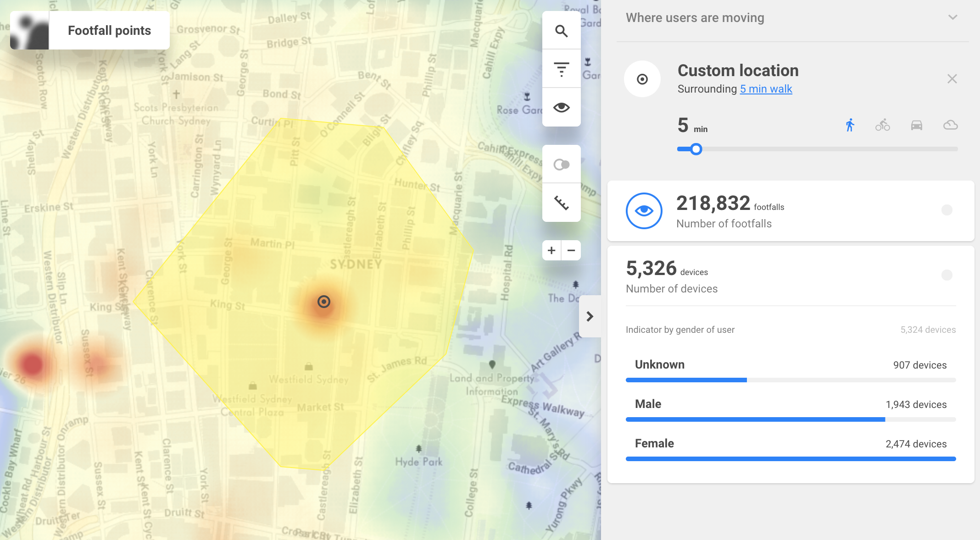This screenshot has width=980, height=540.
Task: Select the bicycle travel mode icon
Action: [882, 125]
